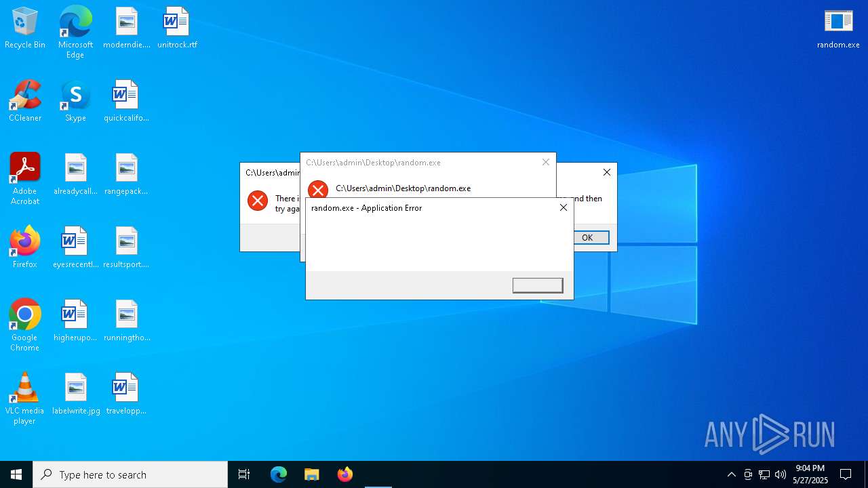Close the middle C:\Users\admin\Desktop\random.exe dialog
Image resolution: width=868 pixels, height=488 pixels.
pos(546,162)
